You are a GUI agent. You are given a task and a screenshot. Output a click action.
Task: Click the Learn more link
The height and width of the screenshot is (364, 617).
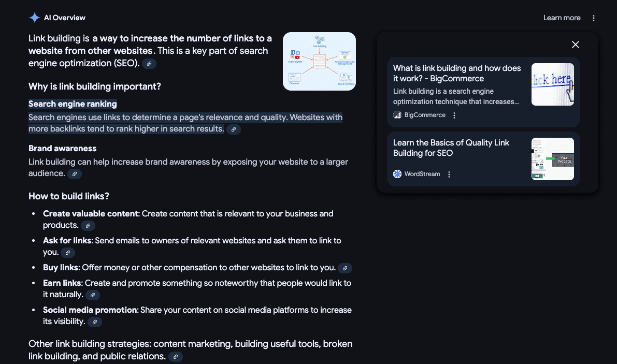562,18
